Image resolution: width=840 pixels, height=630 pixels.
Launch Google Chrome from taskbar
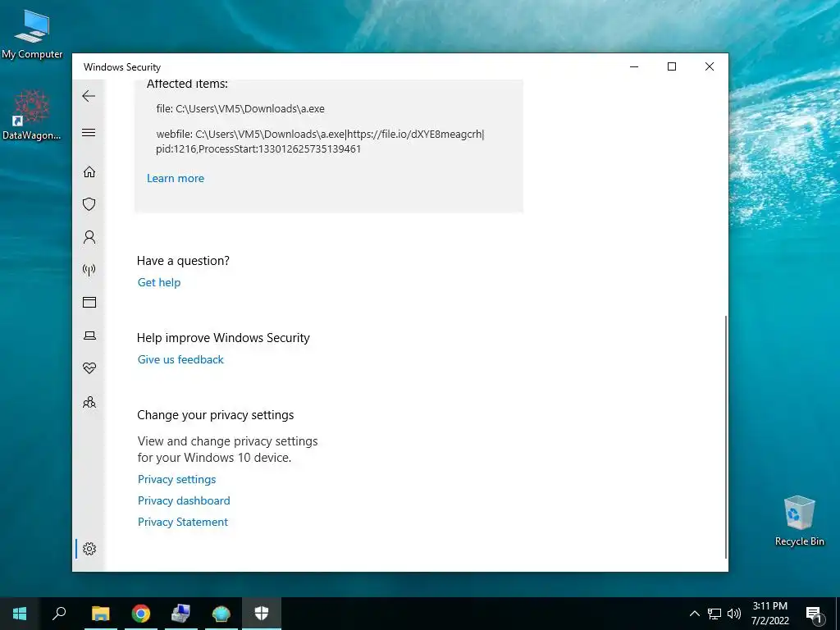coord(141,614)
